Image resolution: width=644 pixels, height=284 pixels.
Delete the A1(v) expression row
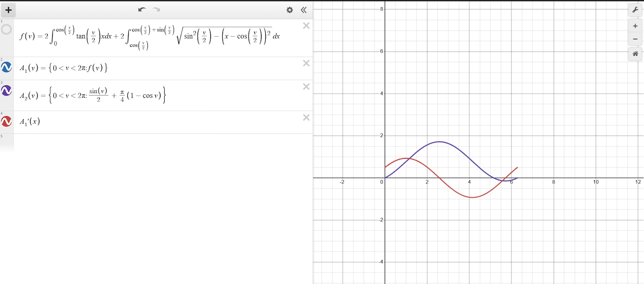tap(306, 63)
